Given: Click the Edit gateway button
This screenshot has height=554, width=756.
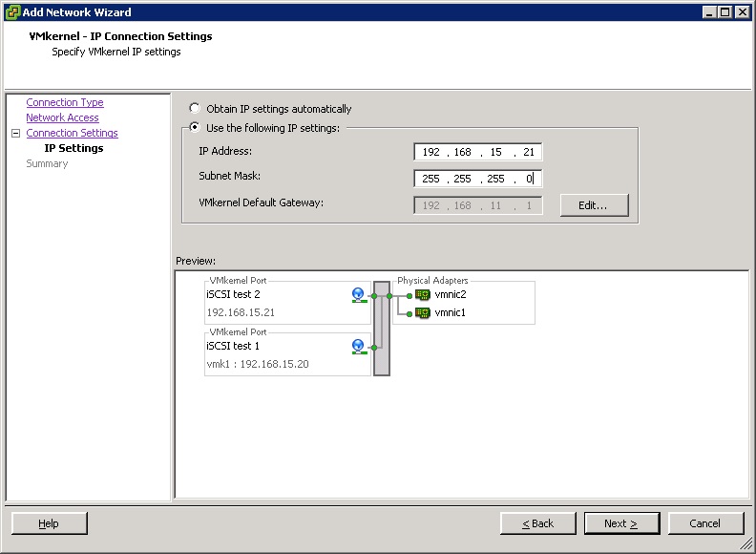Looking at the screenshot, I should (595, 204).
